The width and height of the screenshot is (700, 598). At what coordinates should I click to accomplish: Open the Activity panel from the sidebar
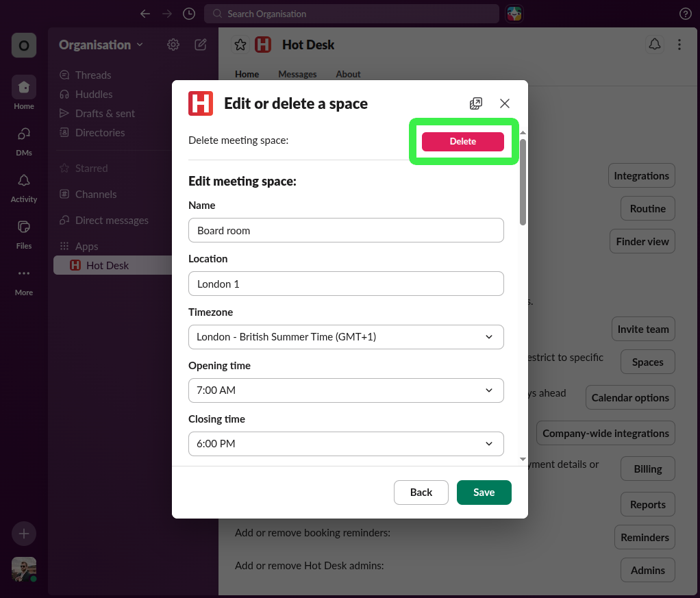(23, 186)
